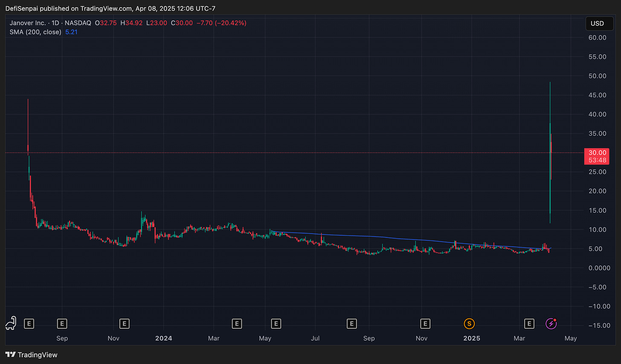Screen dimensions: 621x364
Task: Click the 10.00 price axis label
Action: click(x=597, y=229)
